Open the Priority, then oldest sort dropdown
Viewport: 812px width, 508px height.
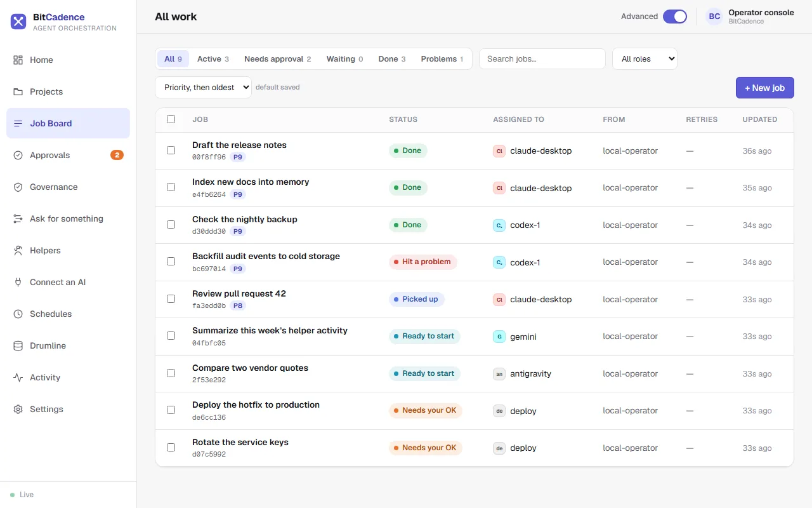click(x=203, y=87)
